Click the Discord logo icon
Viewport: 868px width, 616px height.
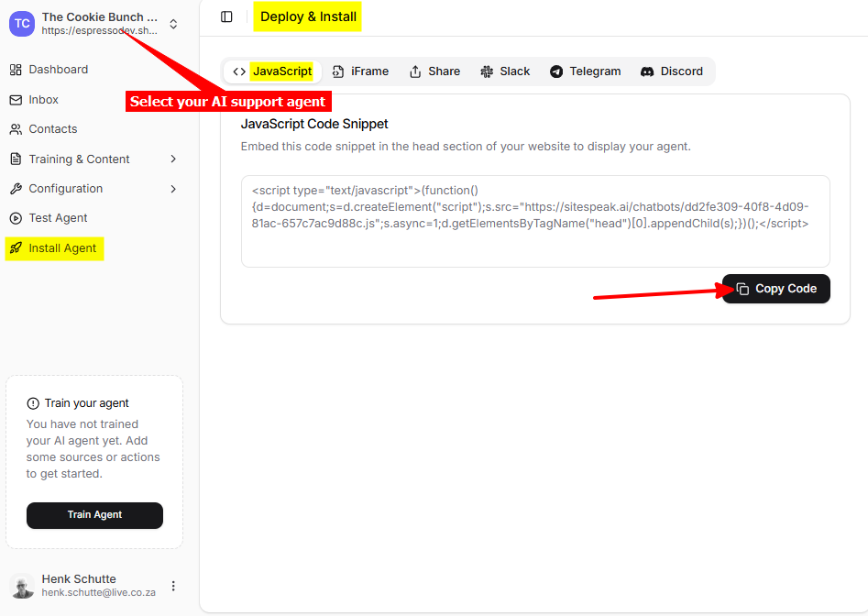(x=647, y=71)
